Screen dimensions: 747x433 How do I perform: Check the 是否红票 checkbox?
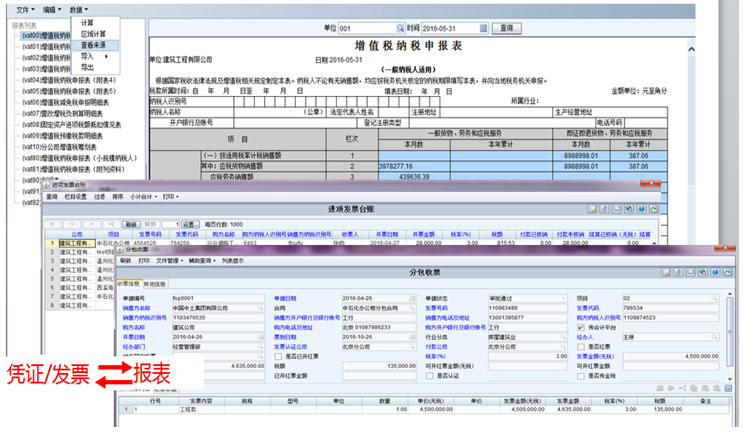click(x=581, y=347)
